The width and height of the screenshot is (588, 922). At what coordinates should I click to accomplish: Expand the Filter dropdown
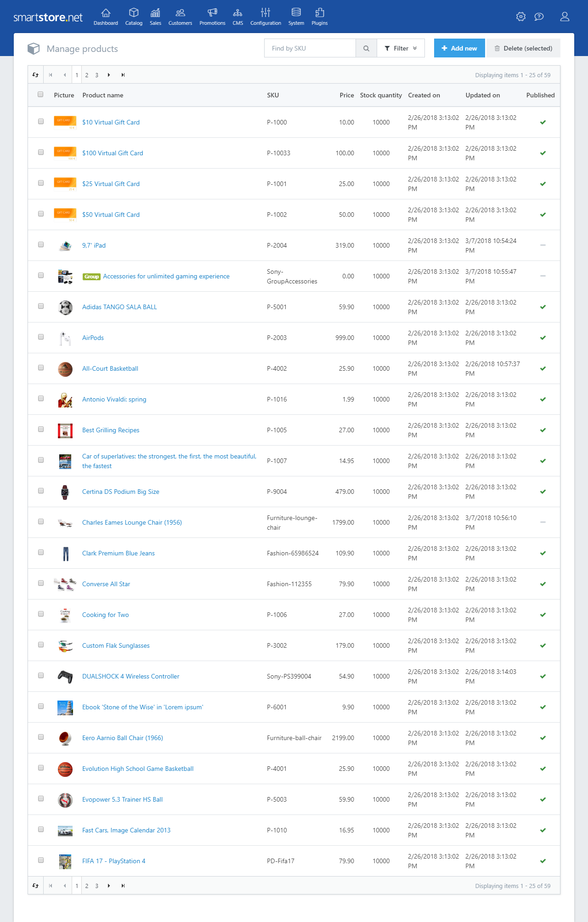[401, 48]
